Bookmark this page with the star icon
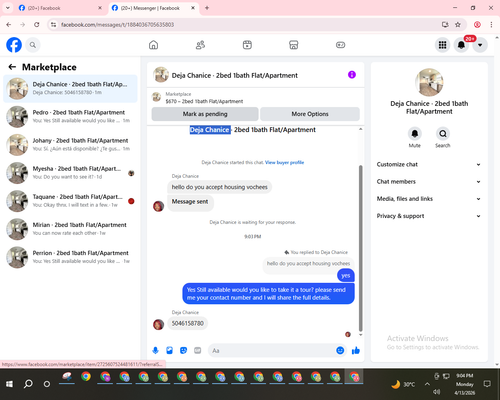The width and height of the screenshot is (500, 400). (x=458, y=24)
